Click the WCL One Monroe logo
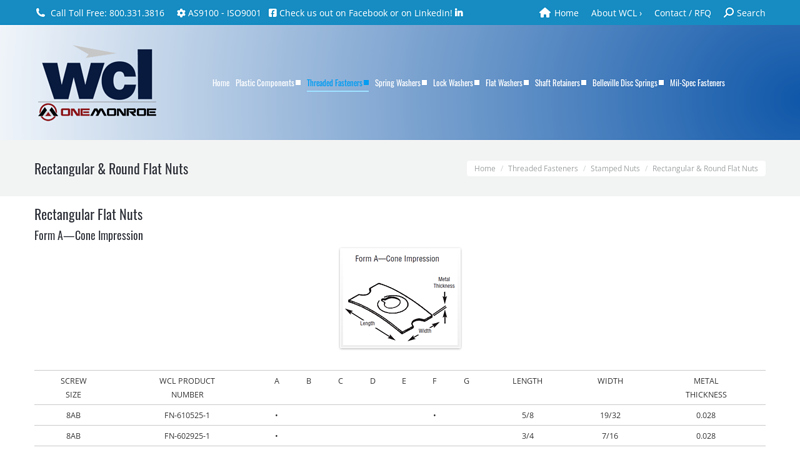The width and height of the screenshot is (800, 450). tap(97, 83)
